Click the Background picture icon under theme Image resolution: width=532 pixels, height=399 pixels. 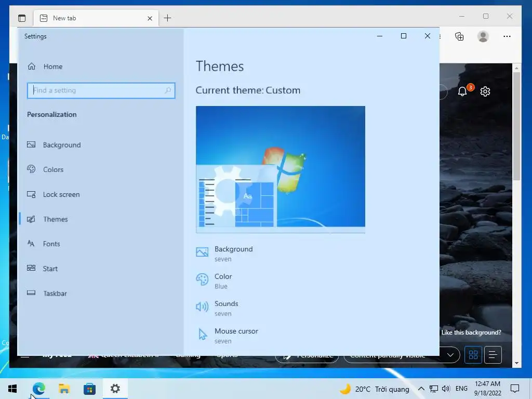point(202,252)
